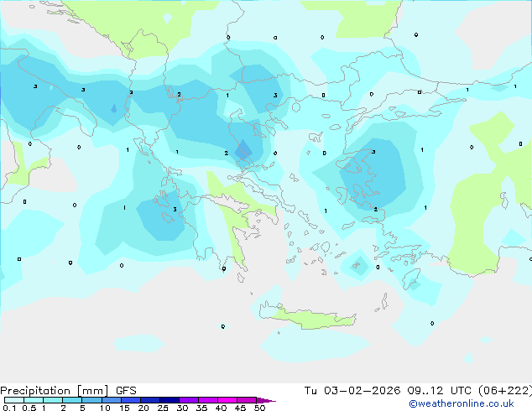The height and width of the screenshot is (411, 532).
Task: Click the legend scale label '45'
Action: click(240, 408)
